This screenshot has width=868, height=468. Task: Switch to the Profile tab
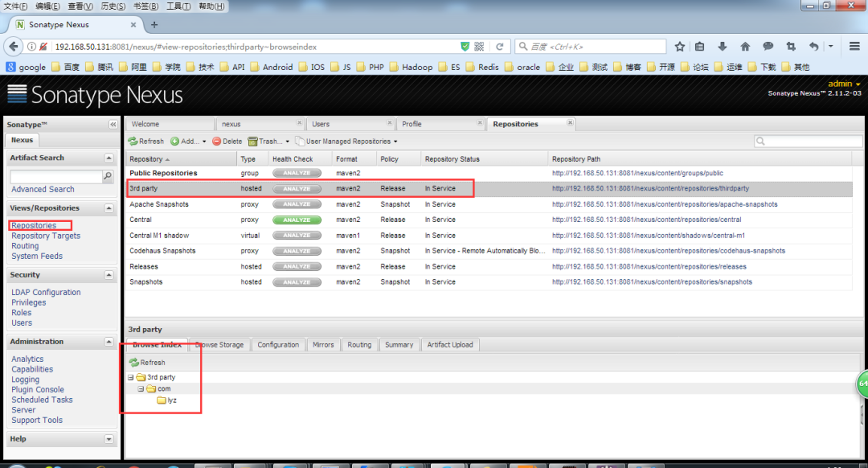441,124
